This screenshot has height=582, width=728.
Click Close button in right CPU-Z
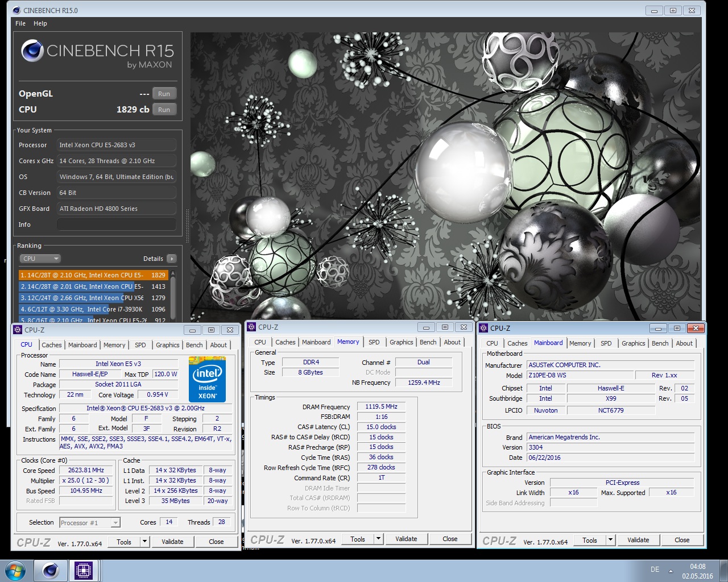click(682, 541)
